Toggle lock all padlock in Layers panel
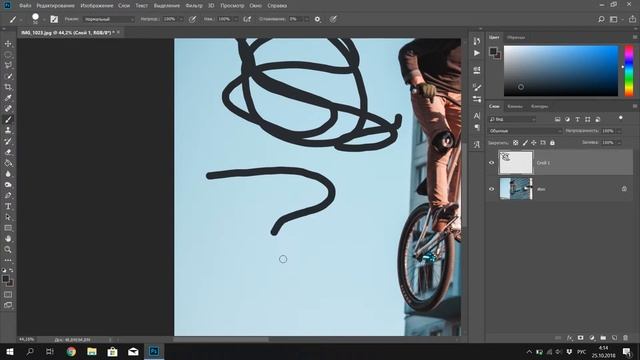The image size is (640, 360). point(552,142)
